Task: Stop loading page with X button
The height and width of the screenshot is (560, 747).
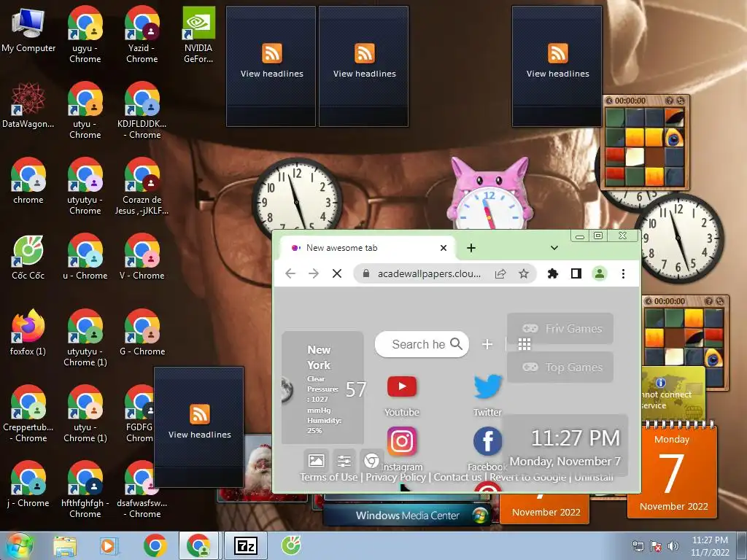Action: click(x=337, y=274)
